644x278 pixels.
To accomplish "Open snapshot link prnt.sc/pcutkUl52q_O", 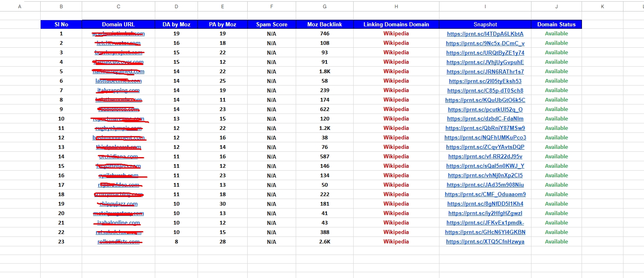I will tap(485, 109).
